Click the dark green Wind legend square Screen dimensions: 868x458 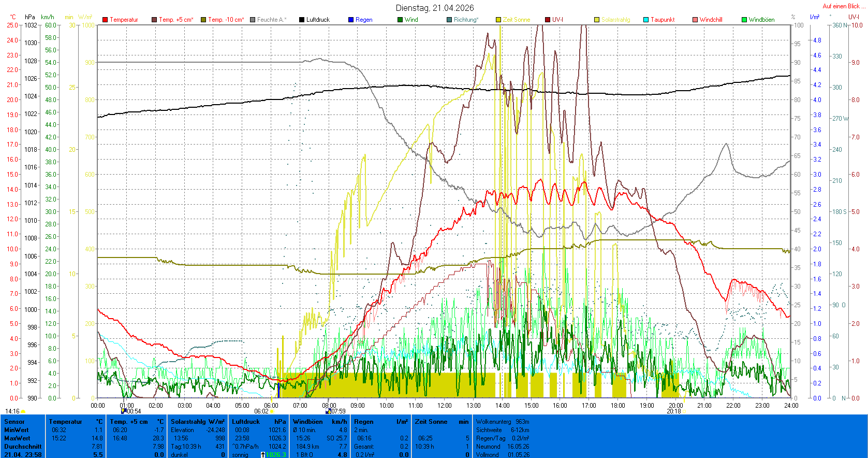(400, 20)
